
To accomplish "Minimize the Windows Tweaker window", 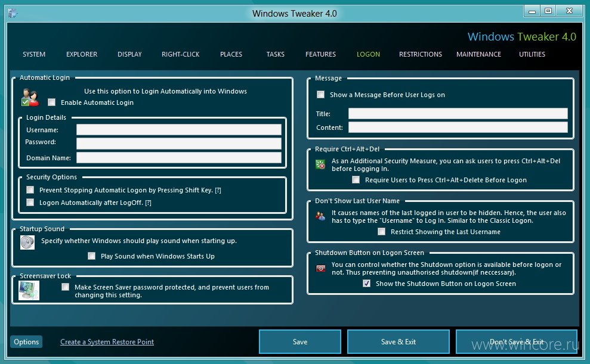I will pos(532,11).
